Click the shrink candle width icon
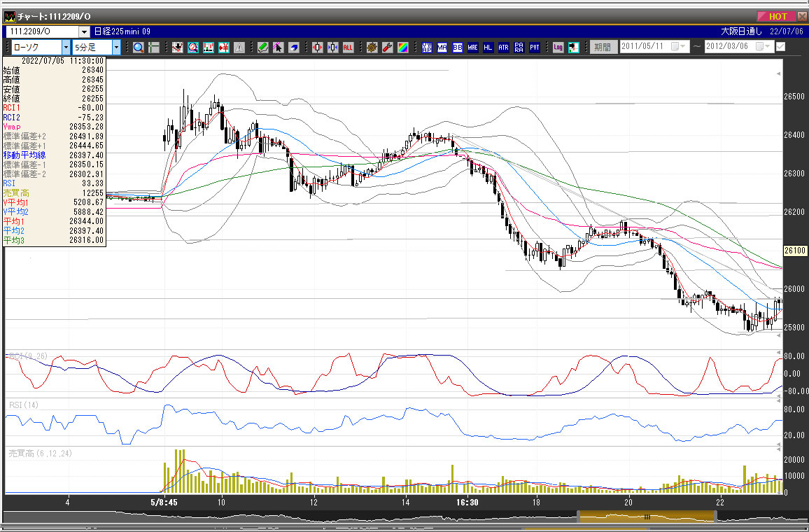 tap(333, 48)
